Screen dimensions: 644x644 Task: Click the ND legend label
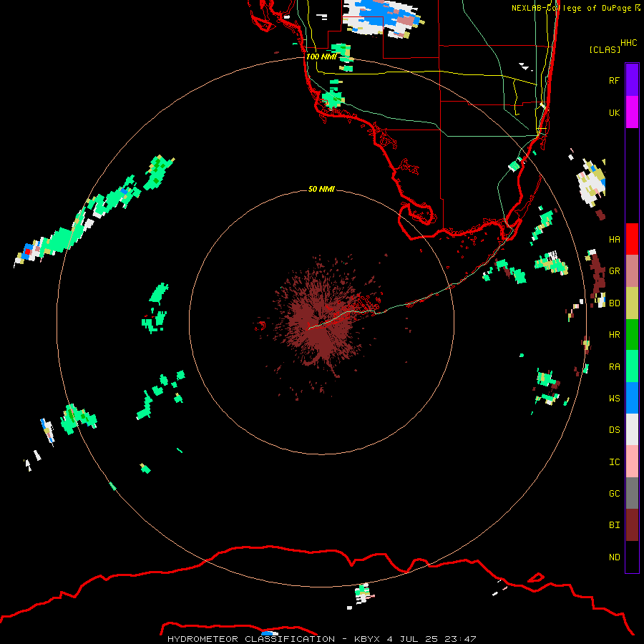click(615, 557)
